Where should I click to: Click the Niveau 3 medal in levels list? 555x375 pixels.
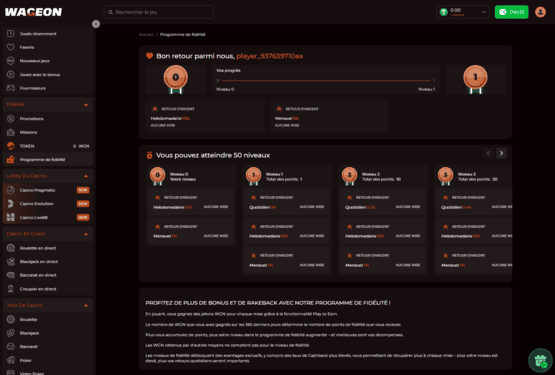tap(445, 176)
